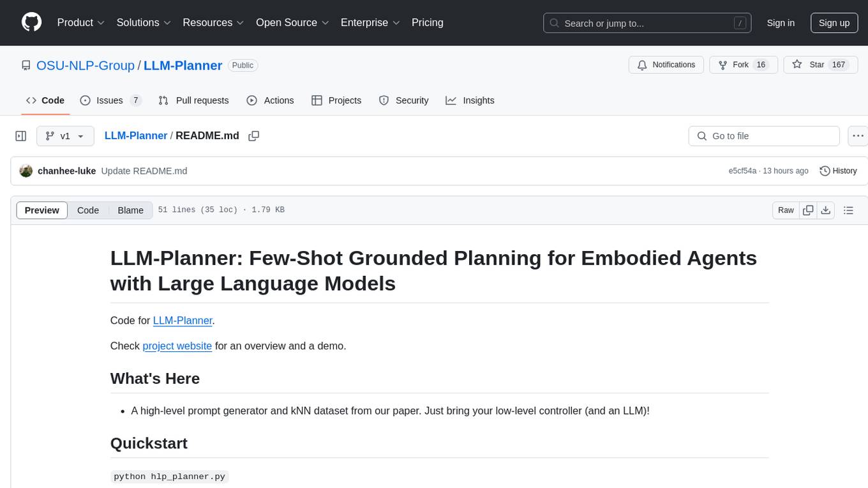Switch to the Security tab
The image size is (868, 488).
click(403, 100)
